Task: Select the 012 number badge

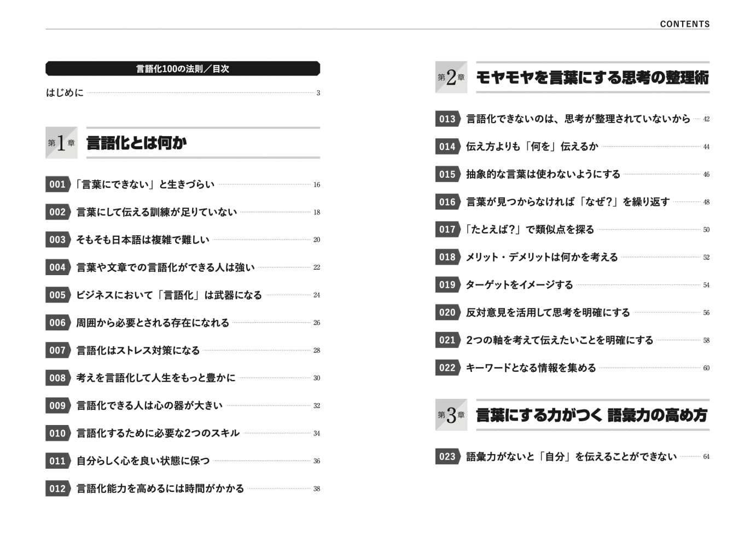Action: (57, 488)
